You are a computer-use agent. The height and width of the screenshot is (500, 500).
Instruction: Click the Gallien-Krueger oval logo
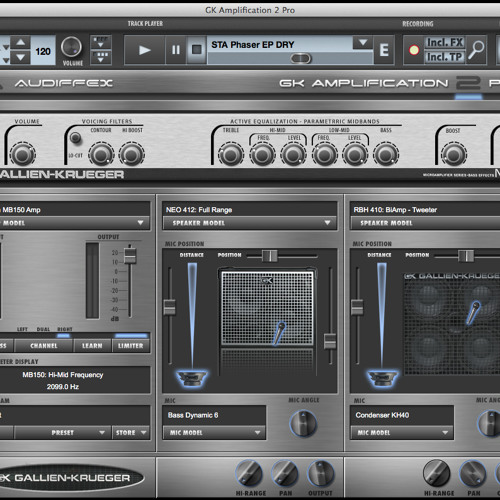click(71, 478)
